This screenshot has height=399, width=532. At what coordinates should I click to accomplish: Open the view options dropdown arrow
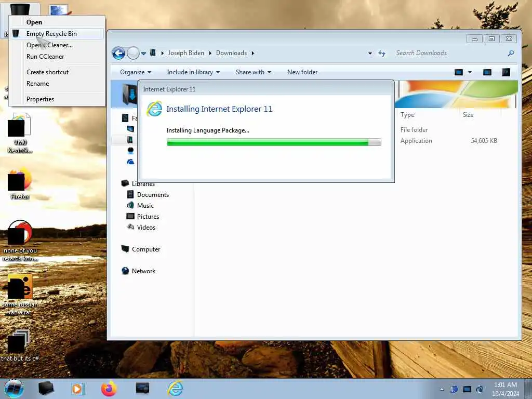click(470, 72)
